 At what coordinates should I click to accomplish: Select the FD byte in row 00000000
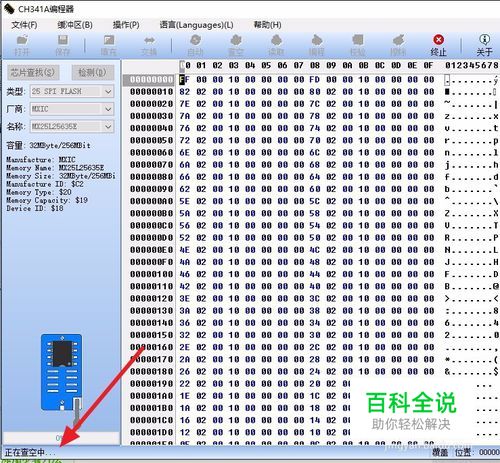point(314,80)
